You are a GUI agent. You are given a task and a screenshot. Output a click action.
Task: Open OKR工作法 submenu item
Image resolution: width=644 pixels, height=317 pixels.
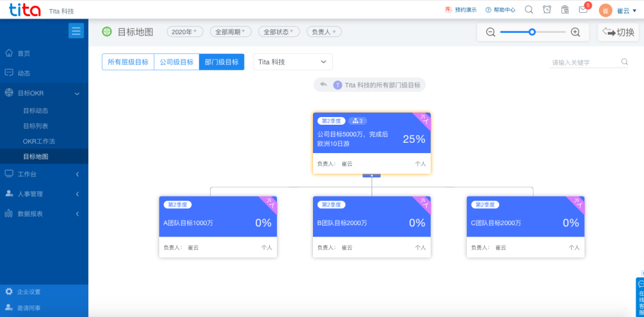pyautogui.click(x=44, y=141)
